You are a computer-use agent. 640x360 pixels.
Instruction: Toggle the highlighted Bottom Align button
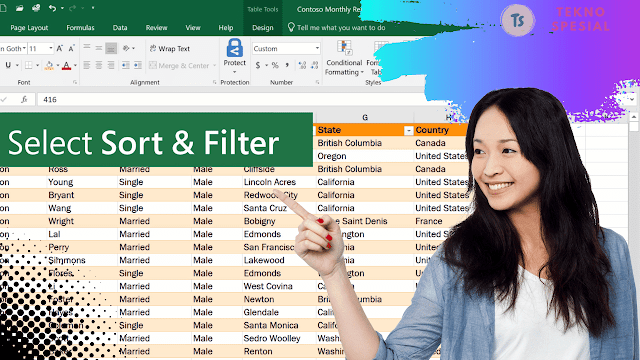(111, 48)
